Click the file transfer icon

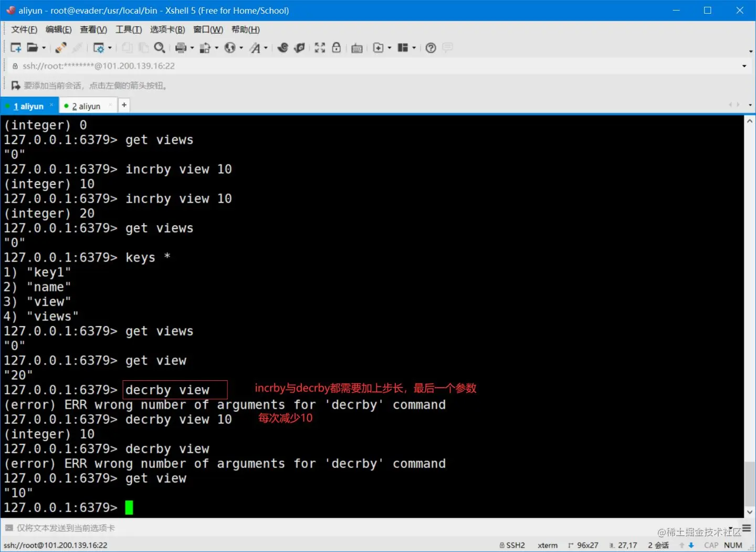pyautogui.click(x=205, y=48)
